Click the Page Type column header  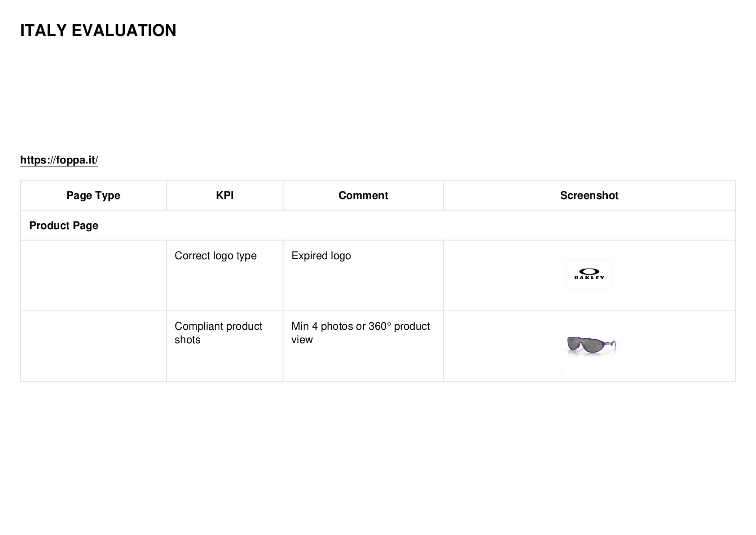point(93,195)
